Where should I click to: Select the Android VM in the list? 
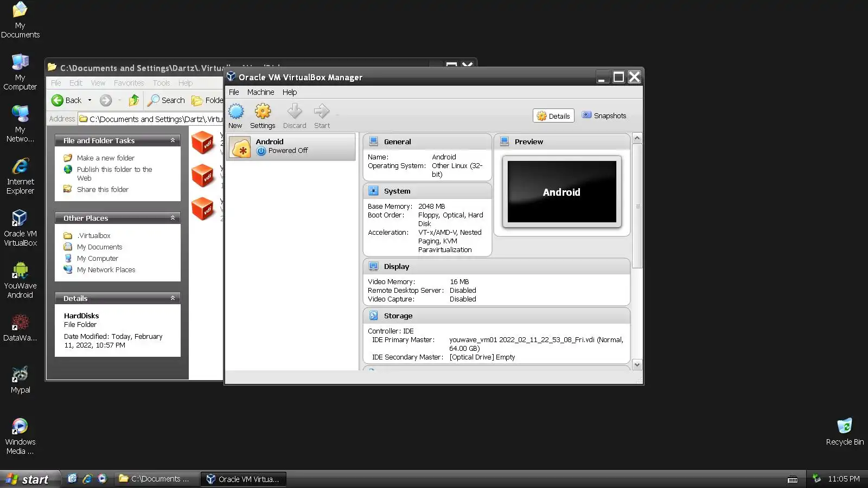291,146
